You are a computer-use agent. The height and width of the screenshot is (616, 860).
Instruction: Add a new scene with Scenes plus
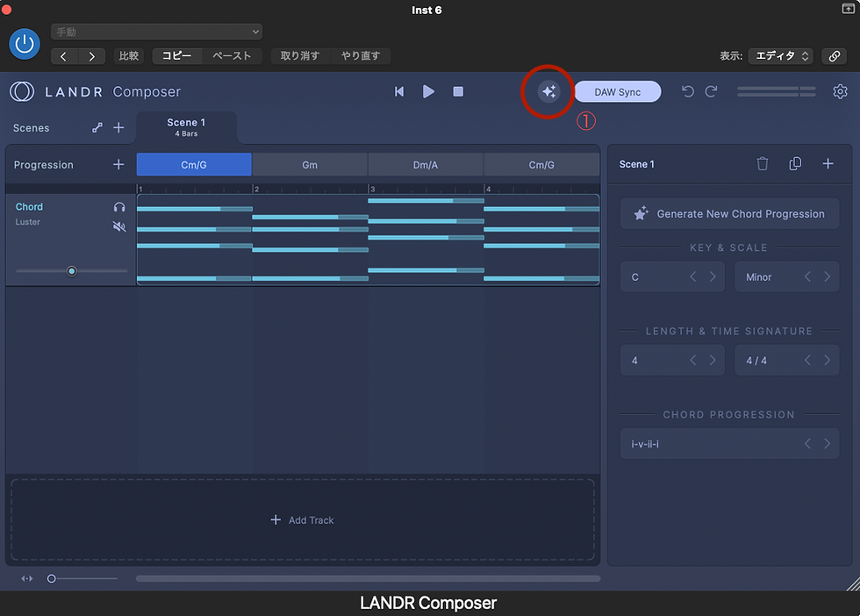click(118, 128)
